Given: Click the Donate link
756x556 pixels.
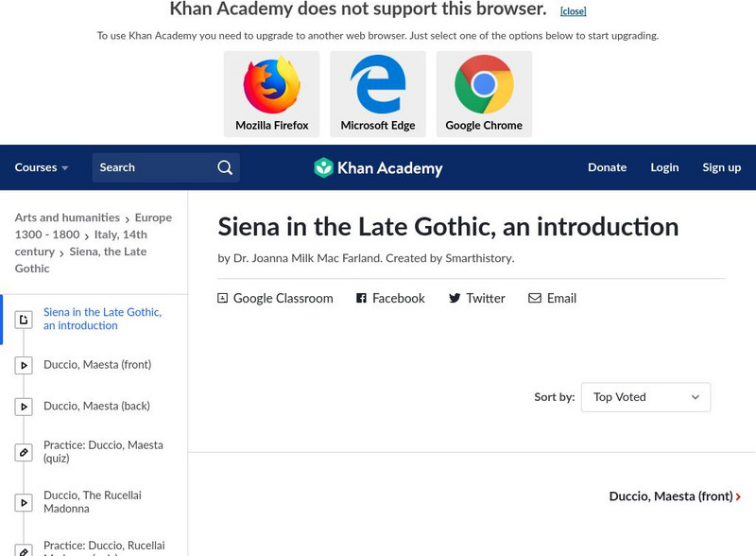Looking at the screenshot, I should [607, 167].
